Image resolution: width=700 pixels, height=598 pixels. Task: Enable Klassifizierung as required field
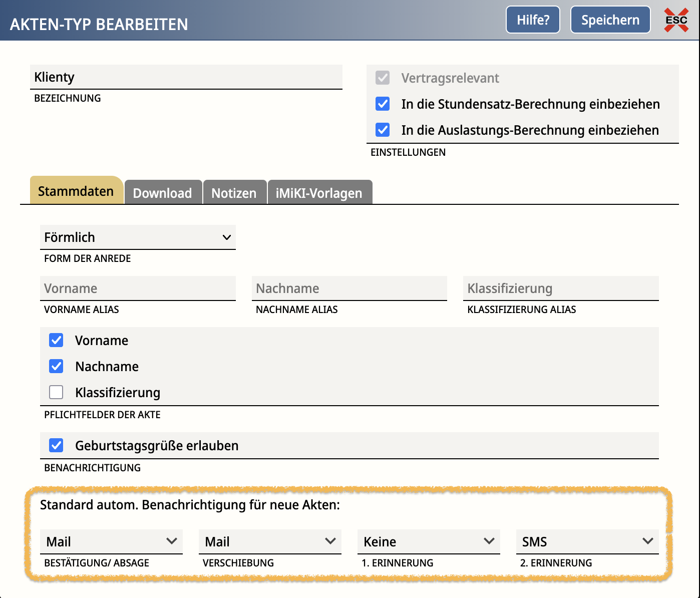click(x=56, y=392)
